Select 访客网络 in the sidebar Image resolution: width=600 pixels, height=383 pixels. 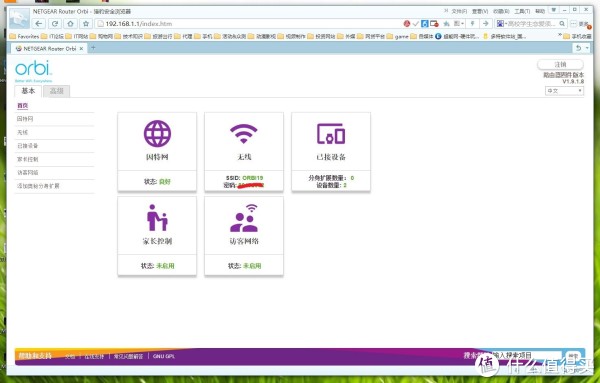(28, 173)
